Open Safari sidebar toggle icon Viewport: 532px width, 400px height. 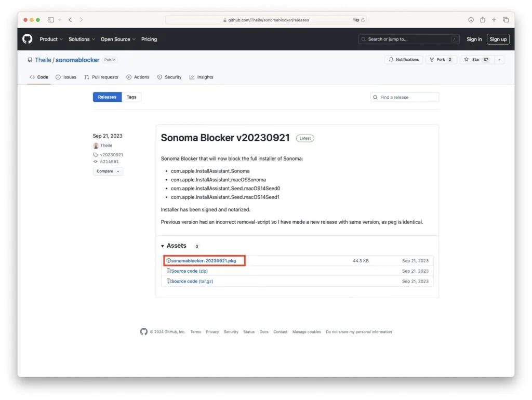pyautogui.click(x=51, y=20)
